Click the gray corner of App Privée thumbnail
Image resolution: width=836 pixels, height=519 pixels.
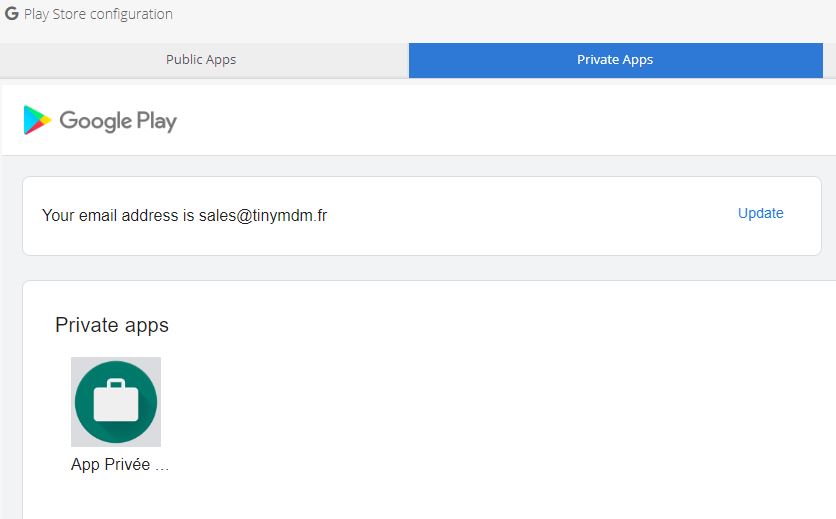[77, 363]
